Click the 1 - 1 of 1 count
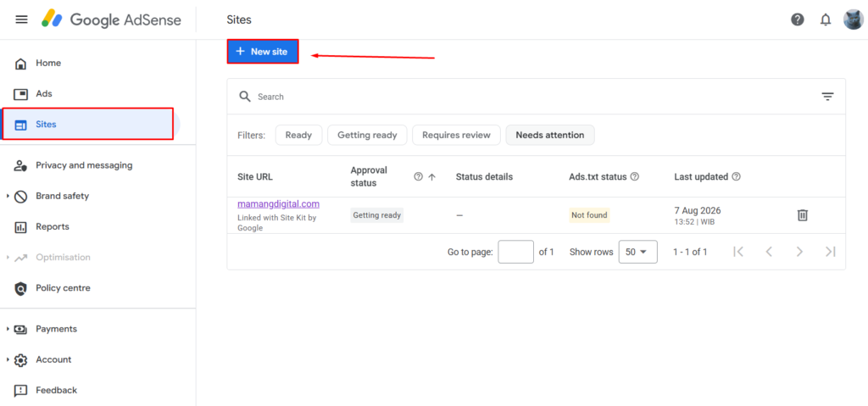 point(690,252)
